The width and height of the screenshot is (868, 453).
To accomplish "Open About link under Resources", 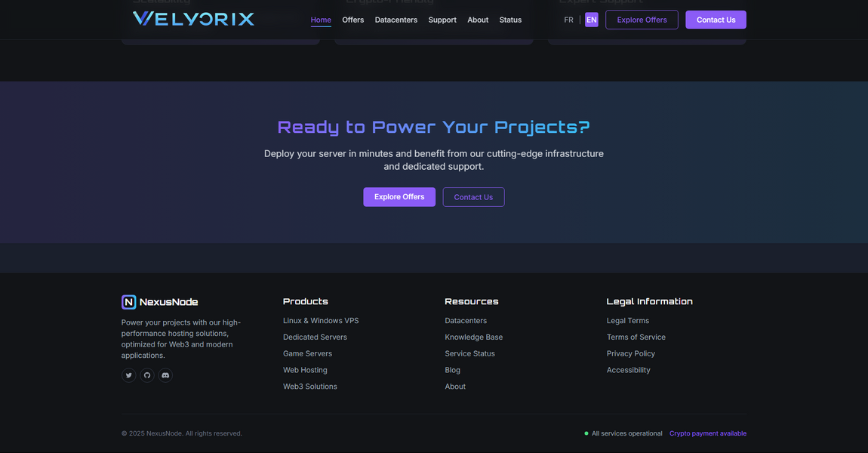I will pos(455,387).
